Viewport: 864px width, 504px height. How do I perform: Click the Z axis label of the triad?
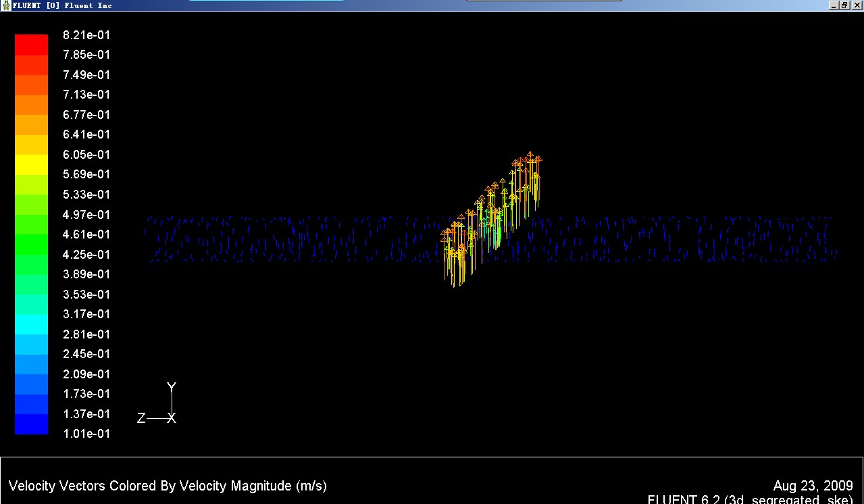point(141,418)
